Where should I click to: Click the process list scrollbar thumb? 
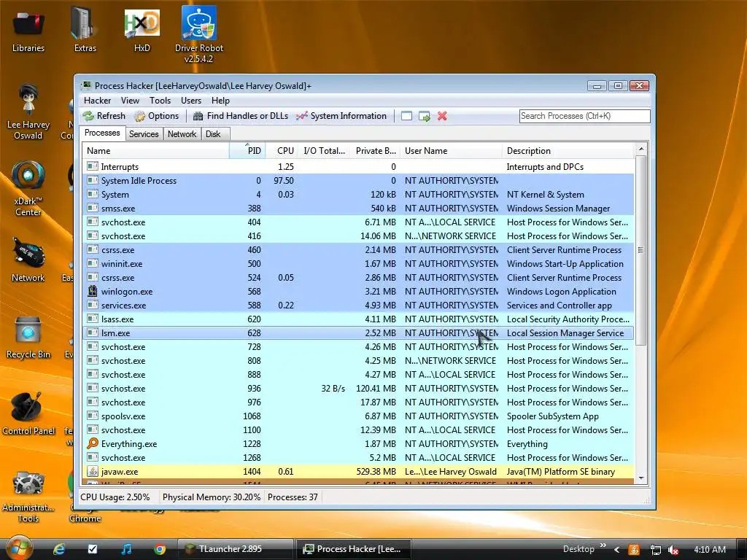[x=641, y=250]
